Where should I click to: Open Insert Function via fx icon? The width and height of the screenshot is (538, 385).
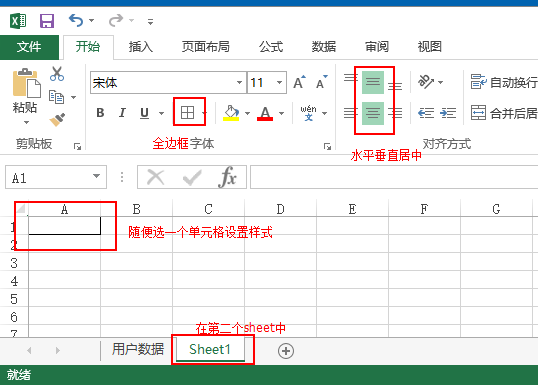[227, 177]
